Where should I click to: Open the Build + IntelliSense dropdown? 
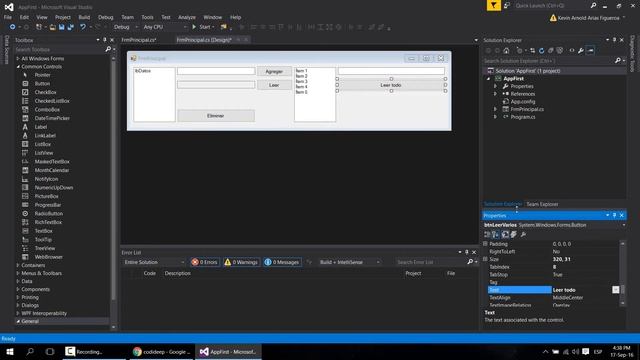pyautogui.click(x=349, y=262)
